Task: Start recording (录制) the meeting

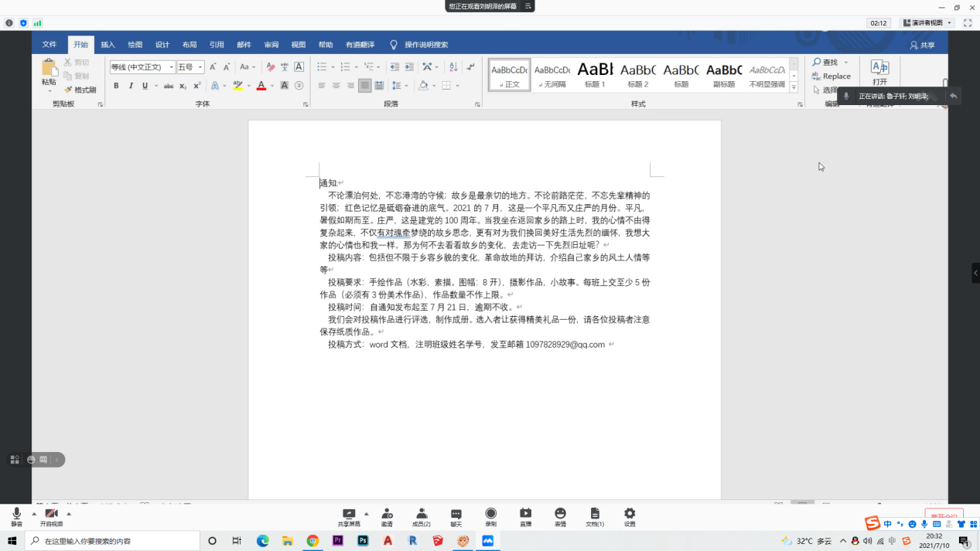Action: click(x=490, y=516)
